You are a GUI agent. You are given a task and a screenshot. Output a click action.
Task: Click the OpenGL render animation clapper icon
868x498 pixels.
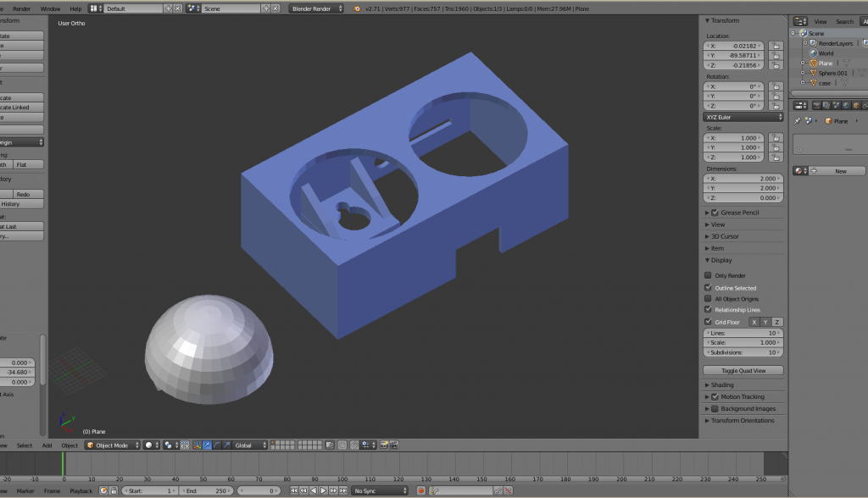click(393, 445)
